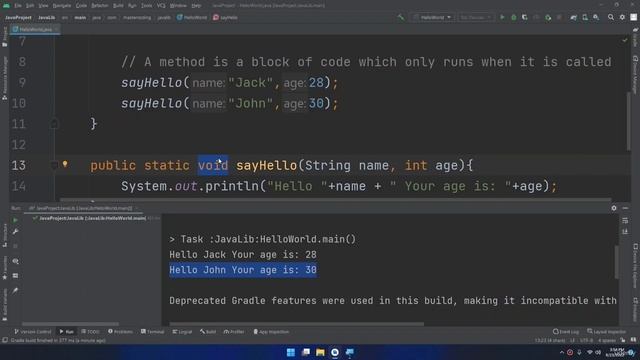Click the sayHello method breadcrumb
This screenshot has width=640, height=360.
pyautogui.click(x=225, y=18)
